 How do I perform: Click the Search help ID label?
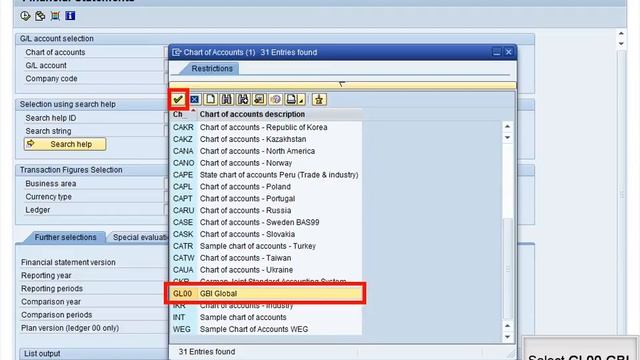[x=51, y=118]
